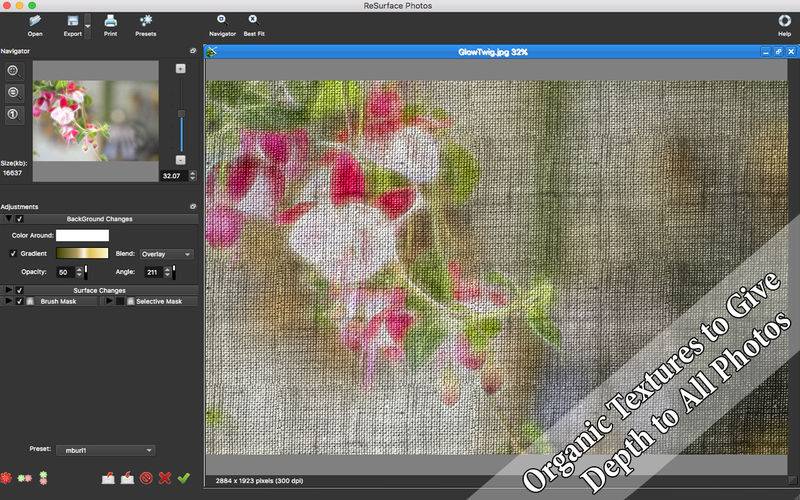Toggle the Surface Changes checkbox
Screen dimensions: 800x500
pyautogui.click(x=19, y=290)
